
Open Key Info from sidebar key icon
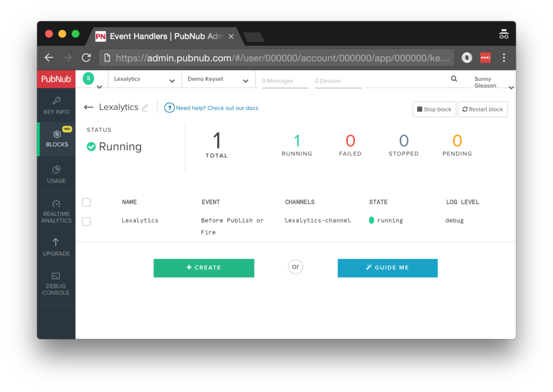56,105
